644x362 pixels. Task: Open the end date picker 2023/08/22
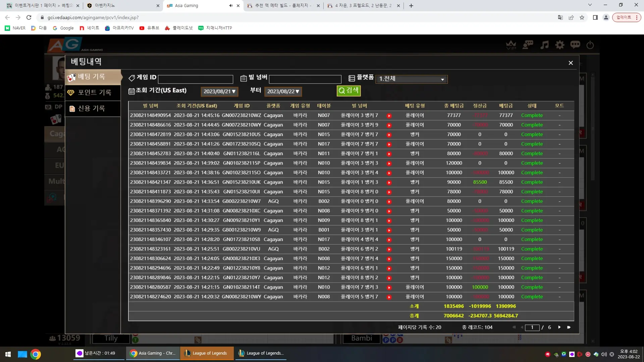(x=283, y=92)
